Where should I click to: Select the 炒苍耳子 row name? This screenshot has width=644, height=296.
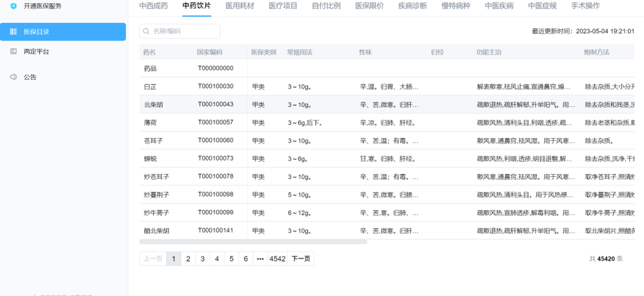(156, 177)
